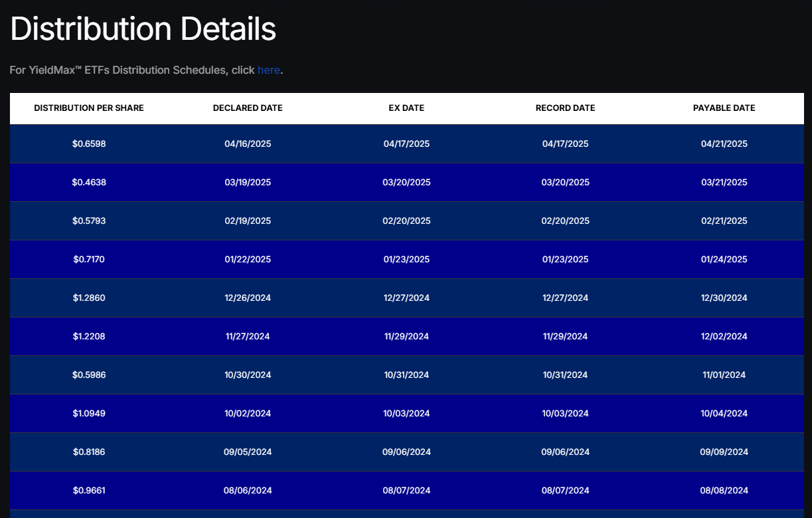Click the Declared Date column header
This screenshot has width=812, height=518.
pyautogui.click(x=248, y=108)
